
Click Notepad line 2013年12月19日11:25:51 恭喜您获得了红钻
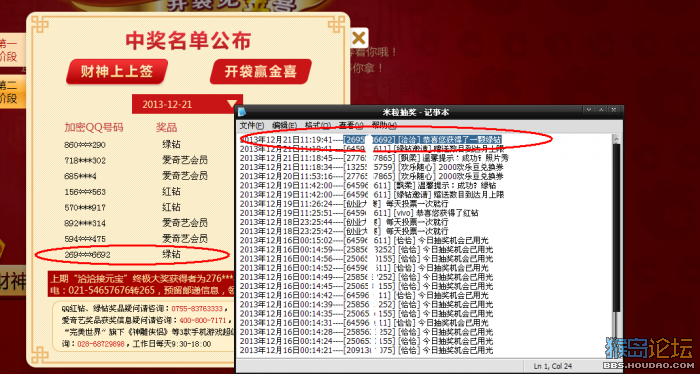359,213
